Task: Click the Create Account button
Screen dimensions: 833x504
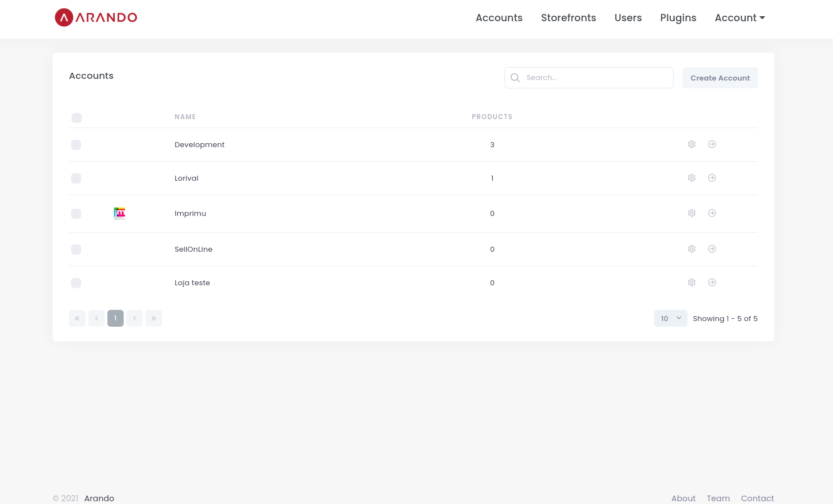Action: 720,78
